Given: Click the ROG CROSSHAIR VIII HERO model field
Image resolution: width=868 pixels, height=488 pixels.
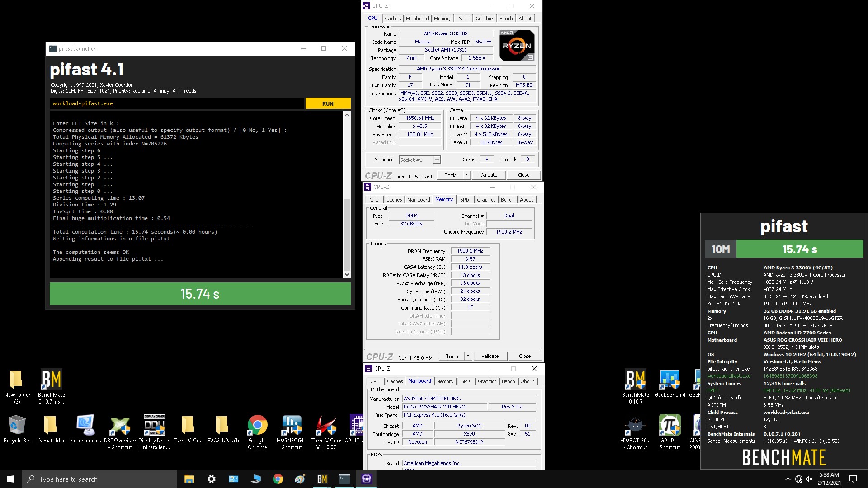Looking at the screenshot, I should (x=445, y=407).
